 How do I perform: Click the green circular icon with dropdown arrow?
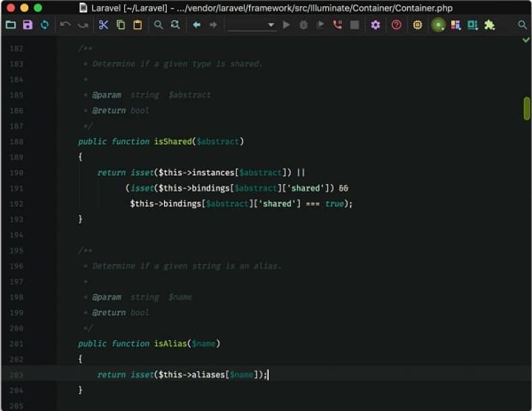(439, 25)
